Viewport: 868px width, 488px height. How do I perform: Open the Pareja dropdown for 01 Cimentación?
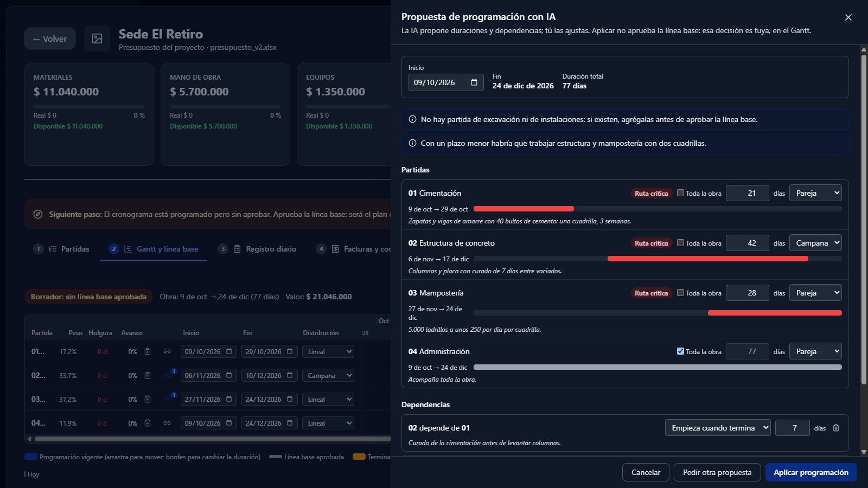(x=815, y=193)
